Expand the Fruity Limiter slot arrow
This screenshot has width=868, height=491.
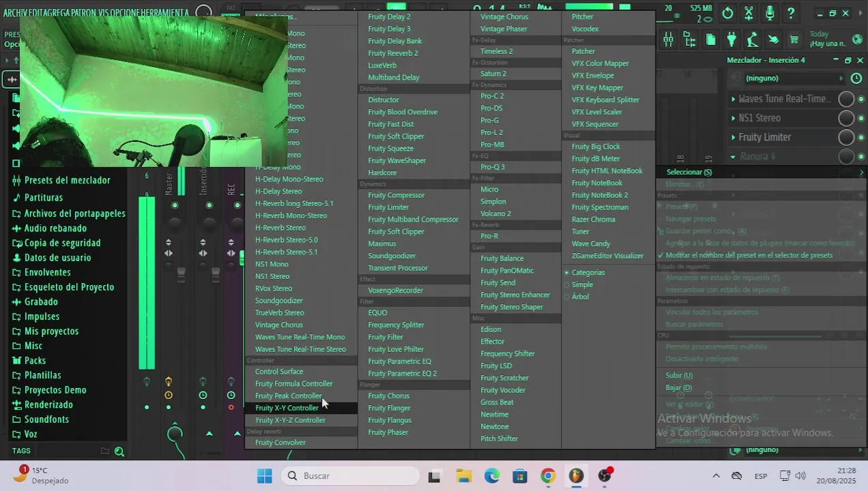733,138
